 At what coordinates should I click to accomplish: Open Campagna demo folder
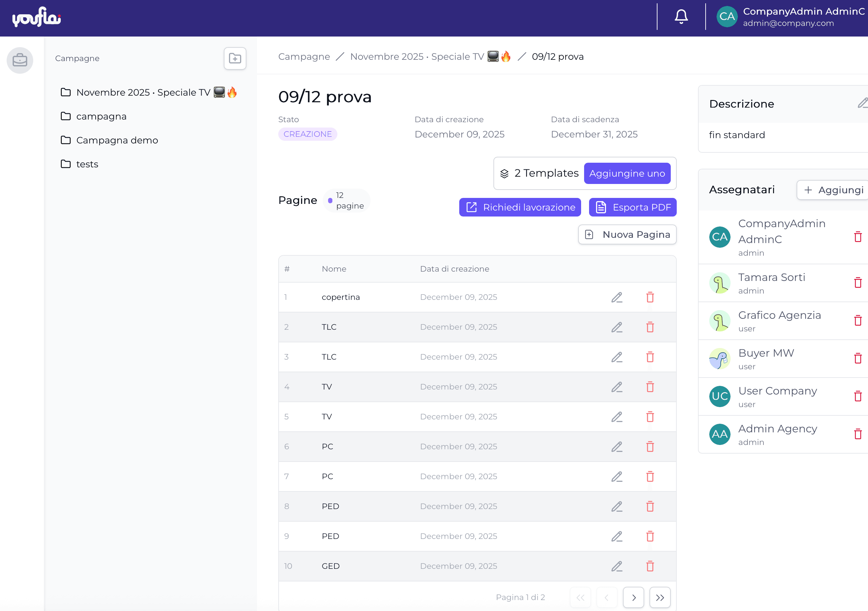117,140
